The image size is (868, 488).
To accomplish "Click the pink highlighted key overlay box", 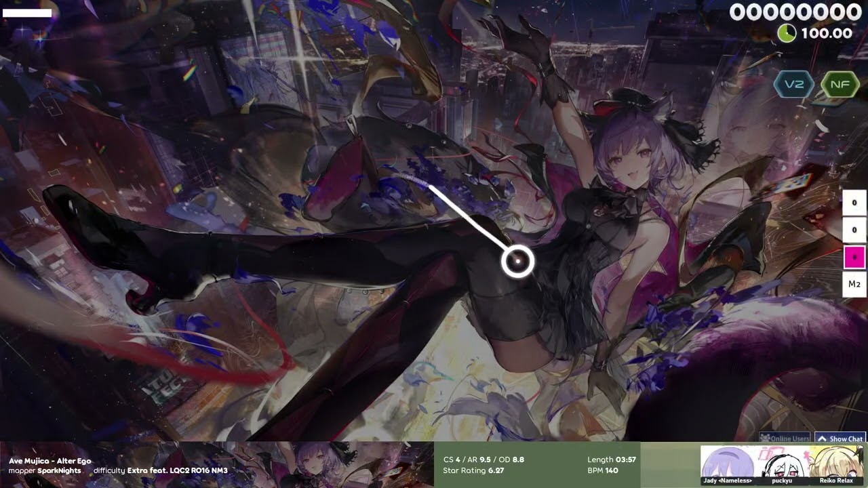I will click(854, 257).
